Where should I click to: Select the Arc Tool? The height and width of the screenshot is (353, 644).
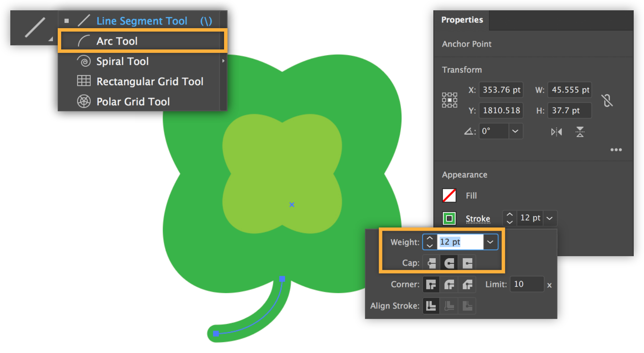pos(117,41)
